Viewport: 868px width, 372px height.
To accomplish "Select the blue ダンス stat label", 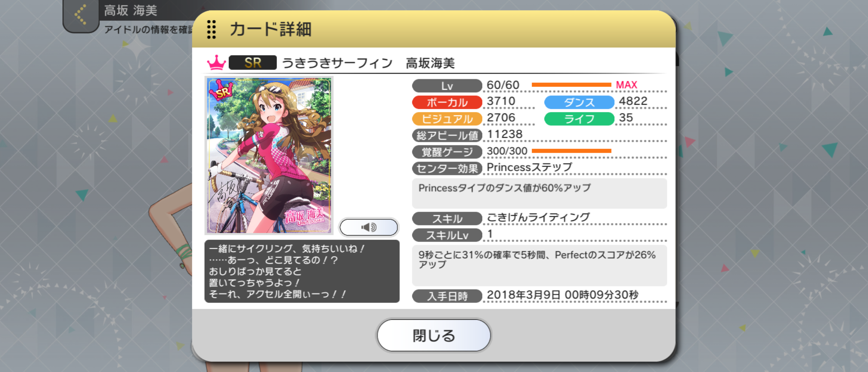I will (x=579, y=102).
